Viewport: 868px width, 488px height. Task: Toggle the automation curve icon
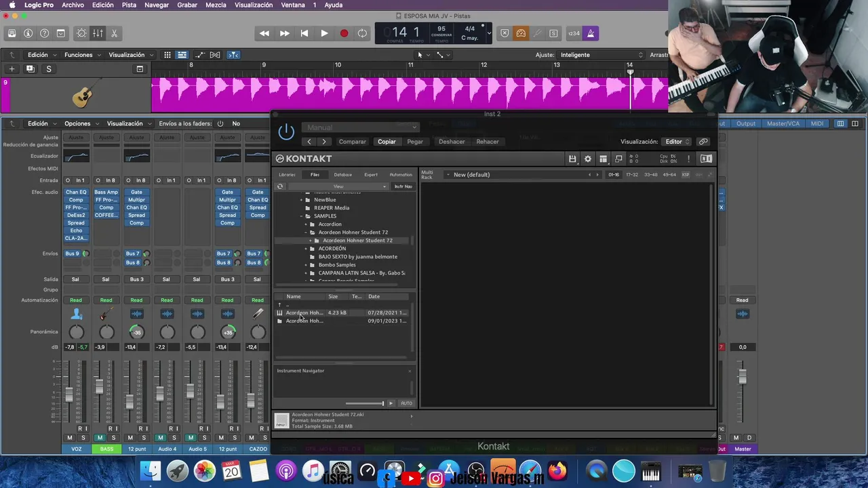click(x=200, y=55)
